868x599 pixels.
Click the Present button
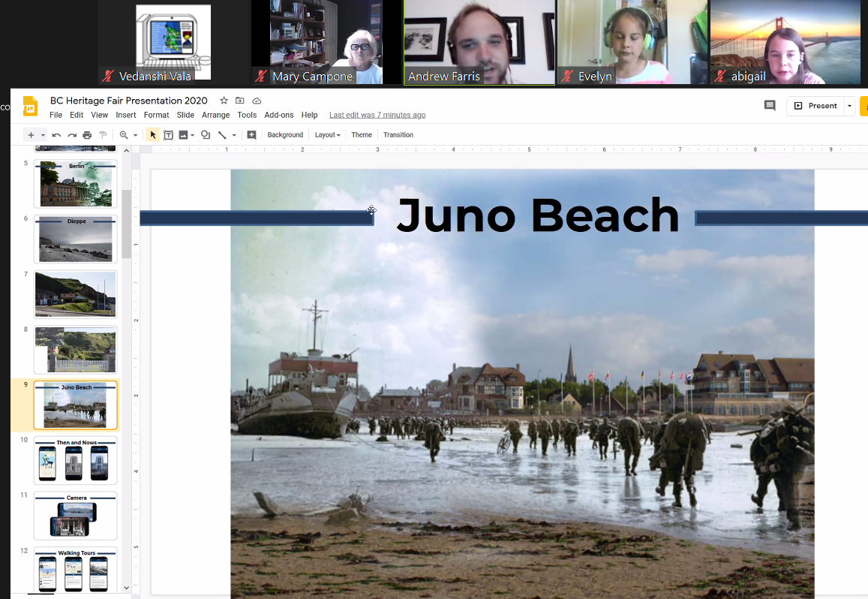(x=815, y=106)
